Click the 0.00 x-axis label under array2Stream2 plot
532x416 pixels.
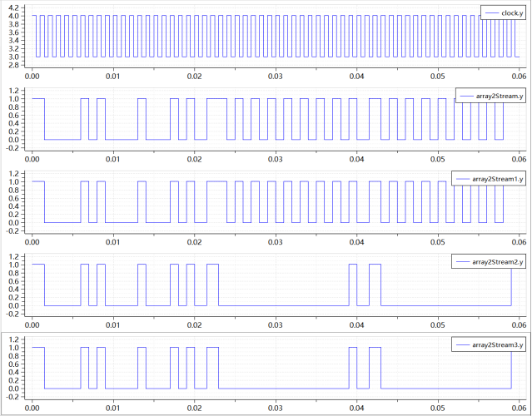(32, 325)
